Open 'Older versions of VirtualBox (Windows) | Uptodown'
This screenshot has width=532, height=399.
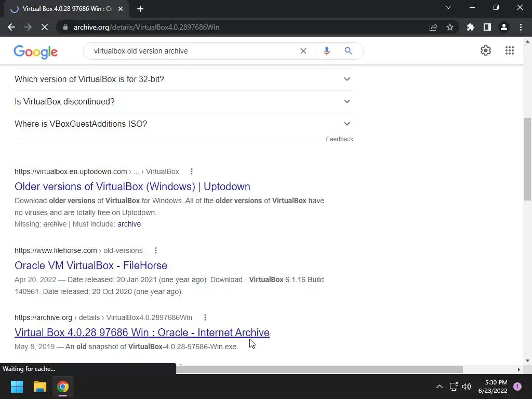132,187
